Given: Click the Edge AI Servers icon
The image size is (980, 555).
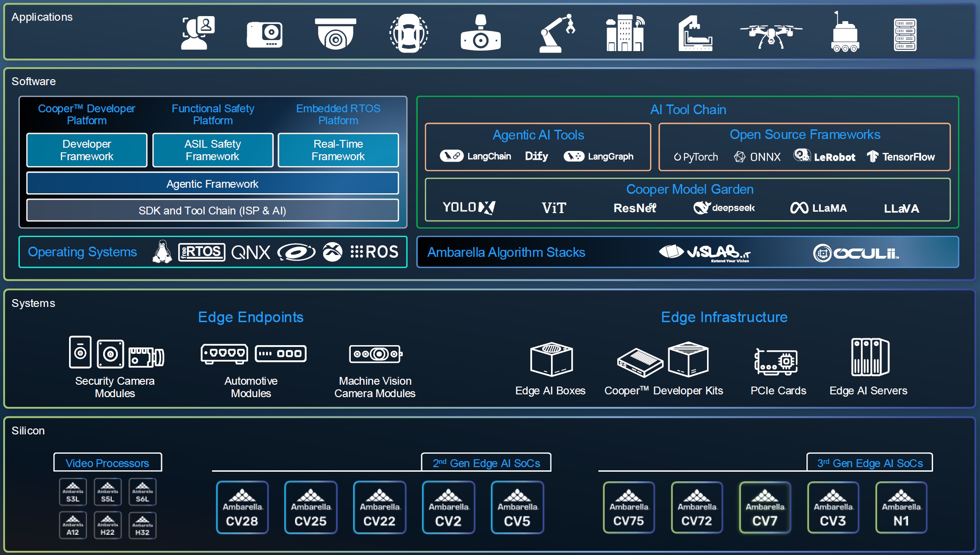Looking at the screenshot, I should [870, 358].
